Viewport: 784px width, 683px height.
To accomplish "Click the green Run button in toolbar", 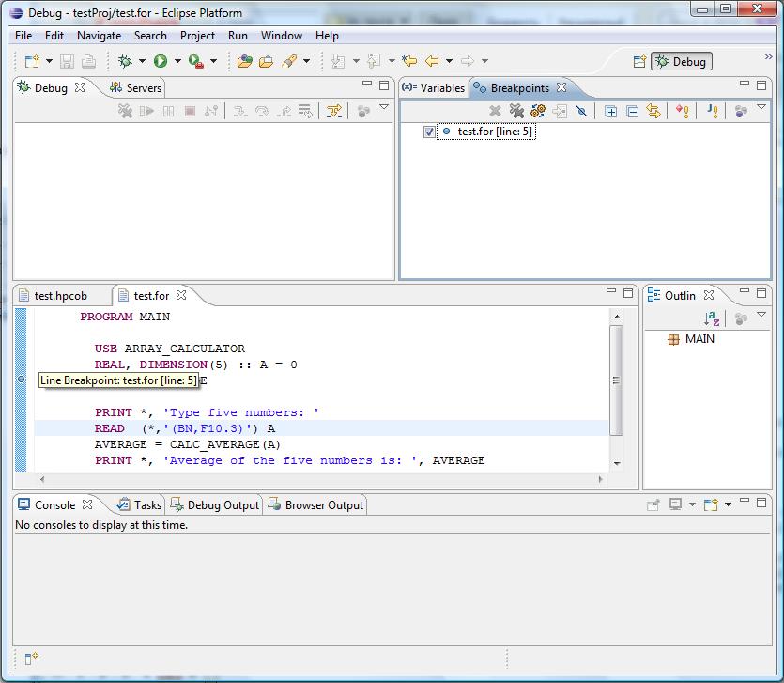I will point(161,61).
